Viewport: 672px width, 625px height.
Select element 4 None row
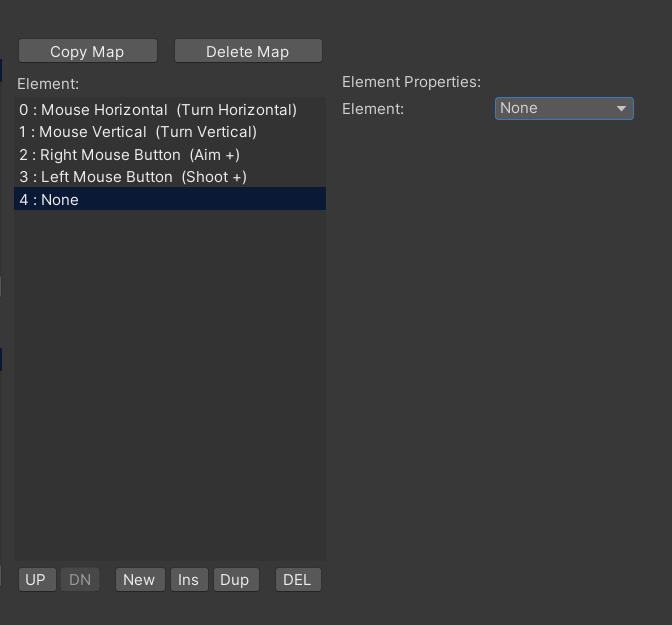pos(170,199)
